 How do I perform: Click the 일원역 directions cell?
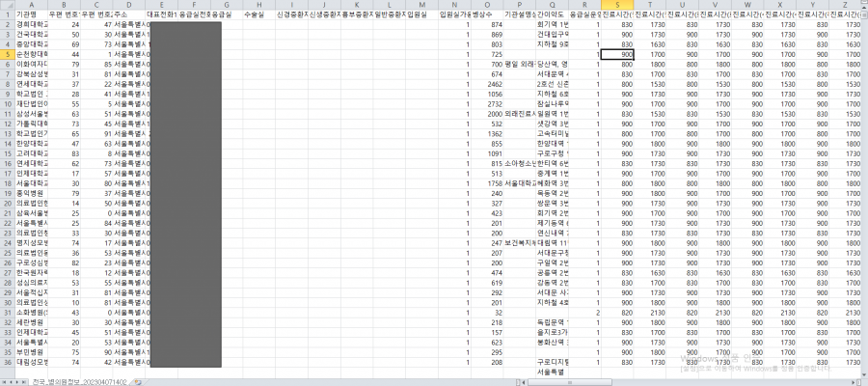[x=552, y=114]
